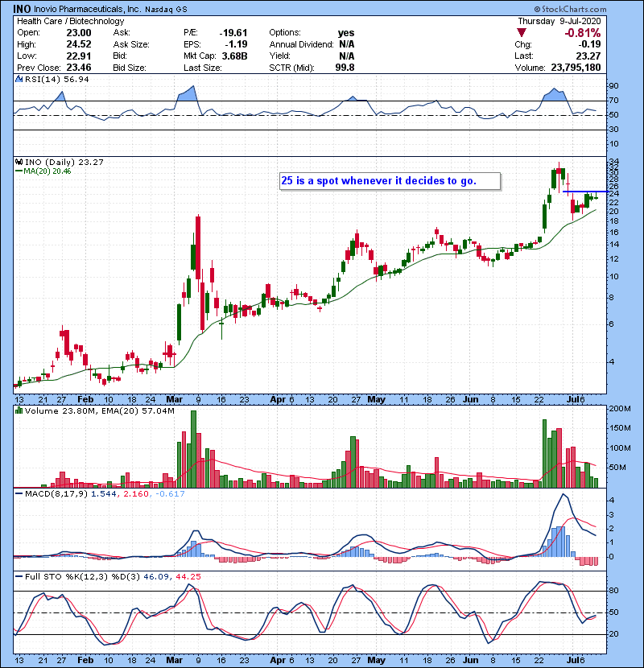Click the Inovio Pharmaceuticals, Inc. company name

[87, 9]
